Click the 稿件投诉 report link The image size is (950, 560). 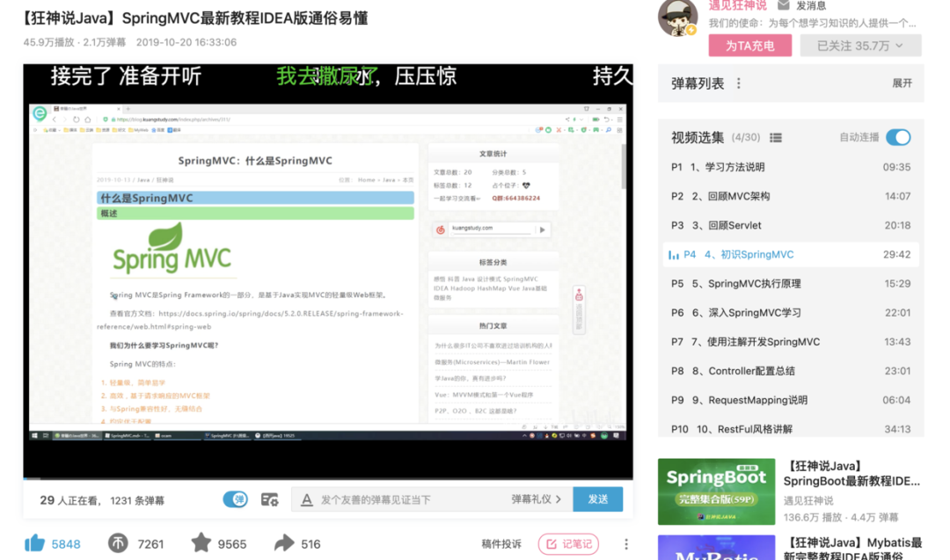501,543
